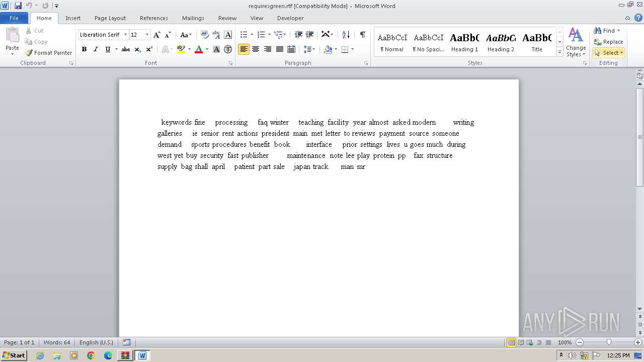Open the Font Color dropdown arrow
This screenshot has height=362, width=644.
click(206, 49)
